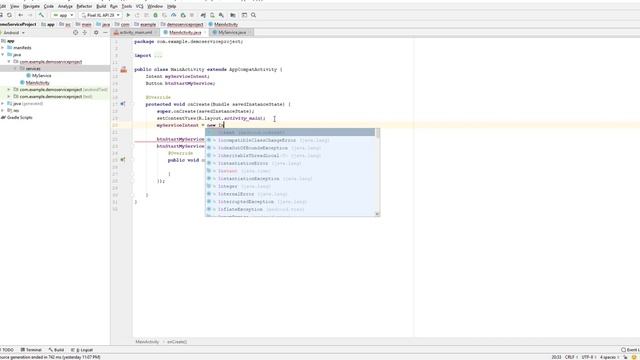Switch to the MainActivity.java tab
Viewport: 640px width, 360px height.
pos(185,32)
